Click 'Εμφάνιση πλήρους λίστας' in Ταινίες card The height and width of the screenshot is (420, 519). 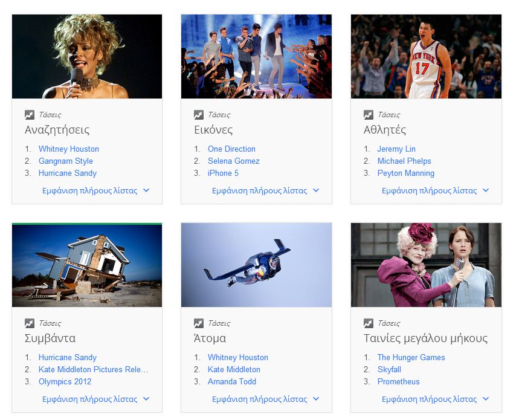click(x=430, y=399)
